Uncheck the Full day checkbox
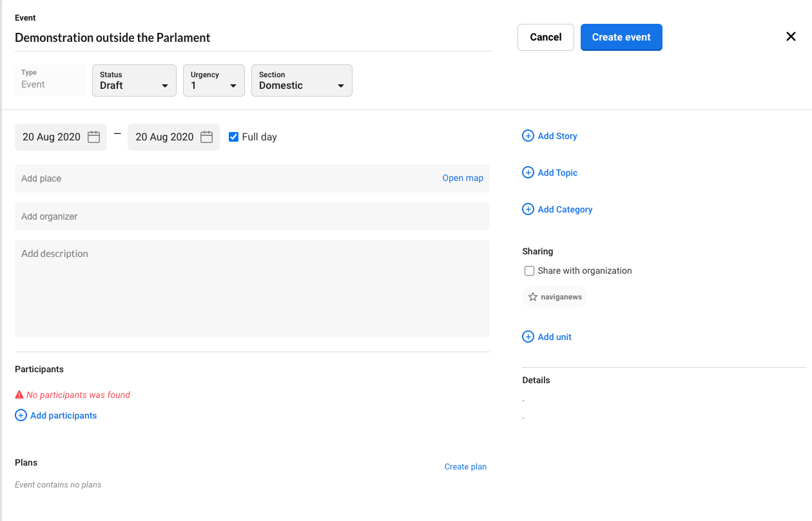The image size is (812, 521). point(234,137)
